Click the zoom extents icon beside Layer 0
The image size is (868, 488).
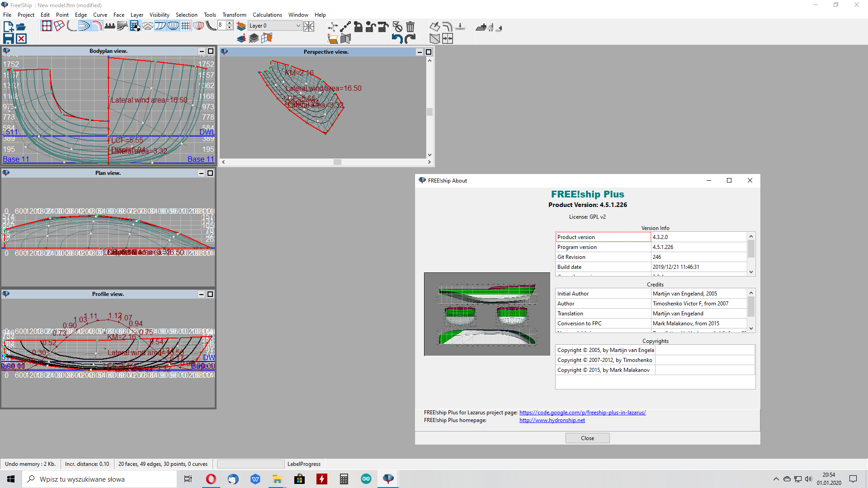coord(309,26)
